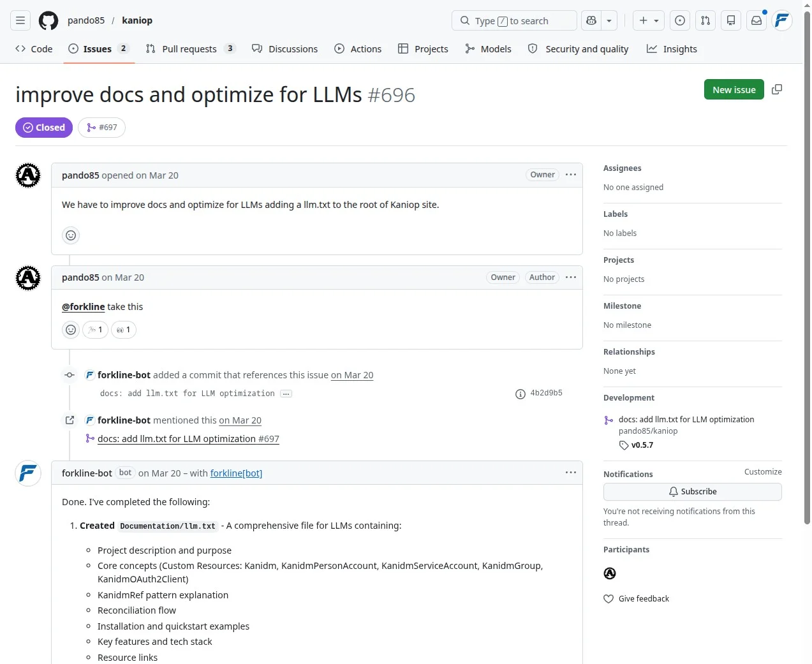The height and width of the screenshot is (664, 812).
Task: Open kaniop repository link
Action: [137, 20]
